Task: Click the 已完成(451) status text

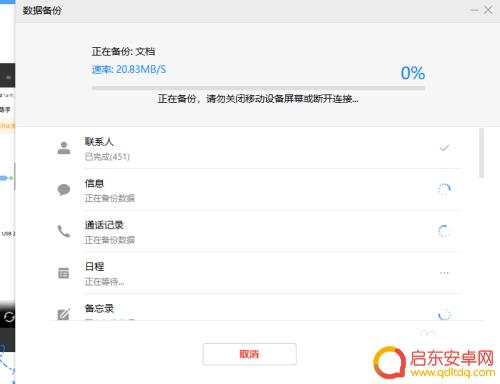Action: coord(107,157)
